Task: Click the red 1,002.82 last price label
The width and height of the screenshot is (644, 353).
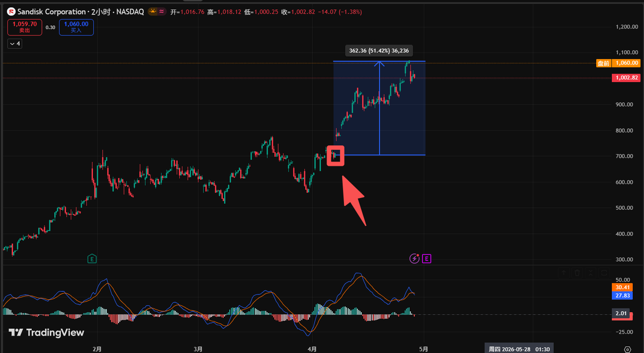Action: [626, 78]
